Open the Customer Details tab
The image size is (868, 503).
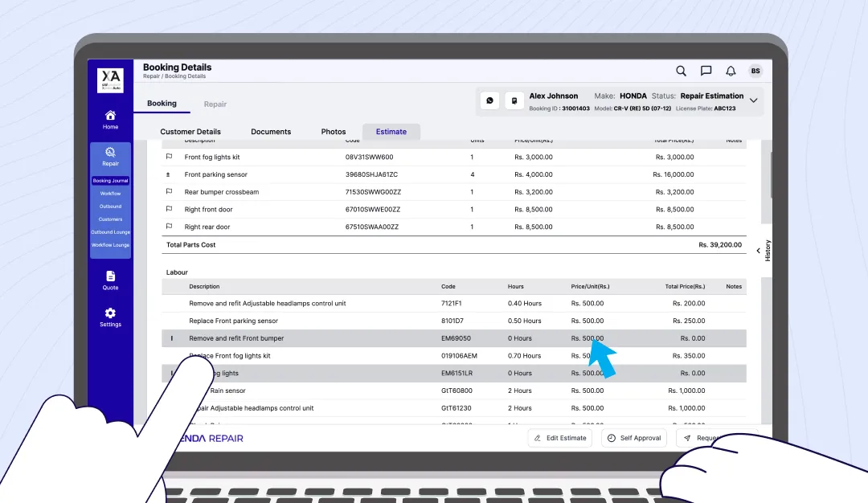pos(190,132)
